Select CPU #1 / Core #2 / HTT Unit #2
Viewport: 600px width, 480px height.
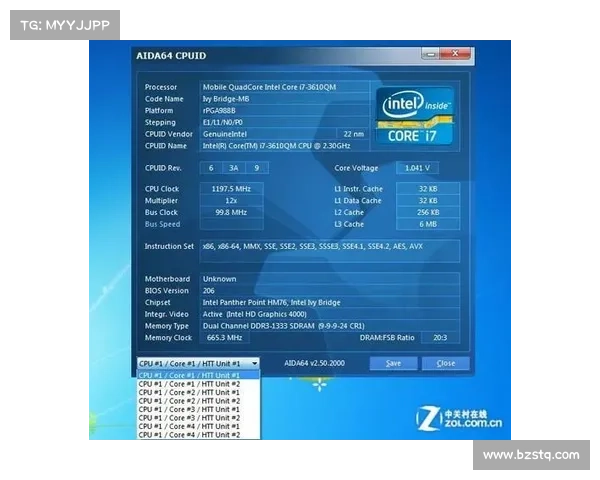pyautogui.click(x=198, y=401)
